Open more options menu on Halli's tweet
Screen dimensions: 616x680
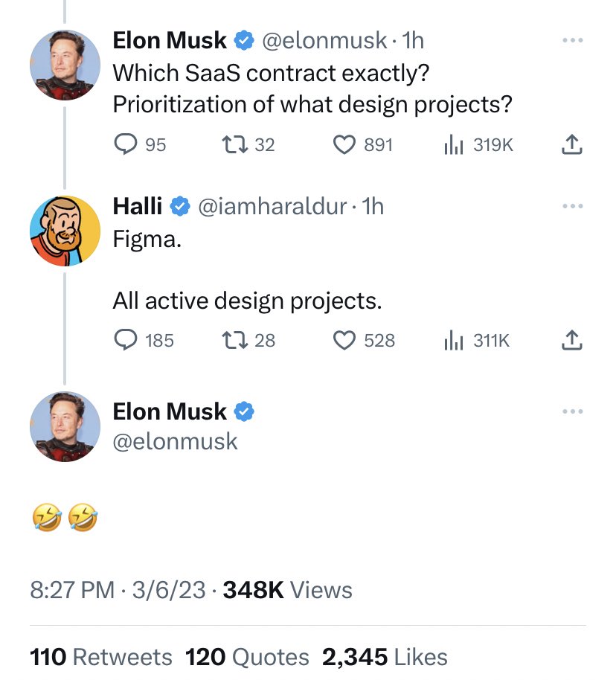[572, 206]
